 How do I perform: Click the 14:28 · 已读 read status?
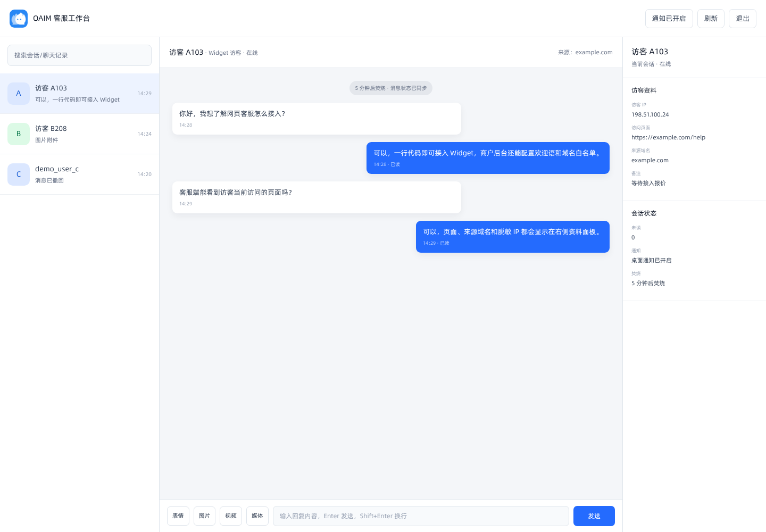[387, 164]
